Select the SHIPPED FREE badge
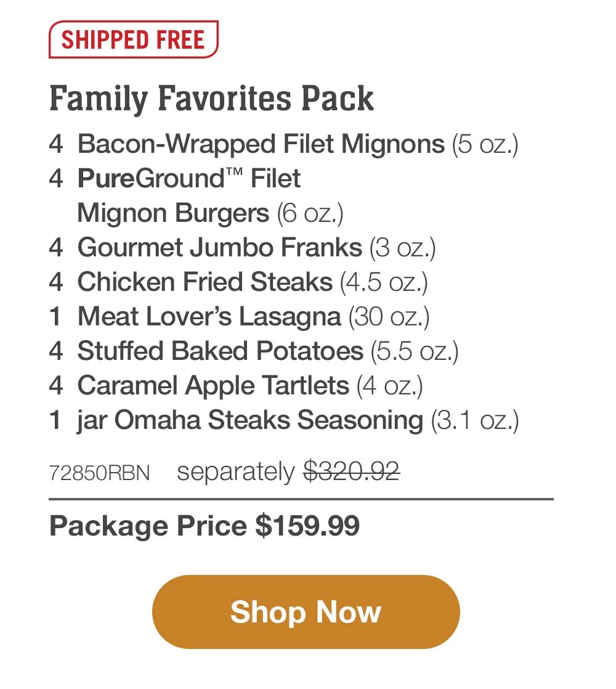 [x=133, y=41]
